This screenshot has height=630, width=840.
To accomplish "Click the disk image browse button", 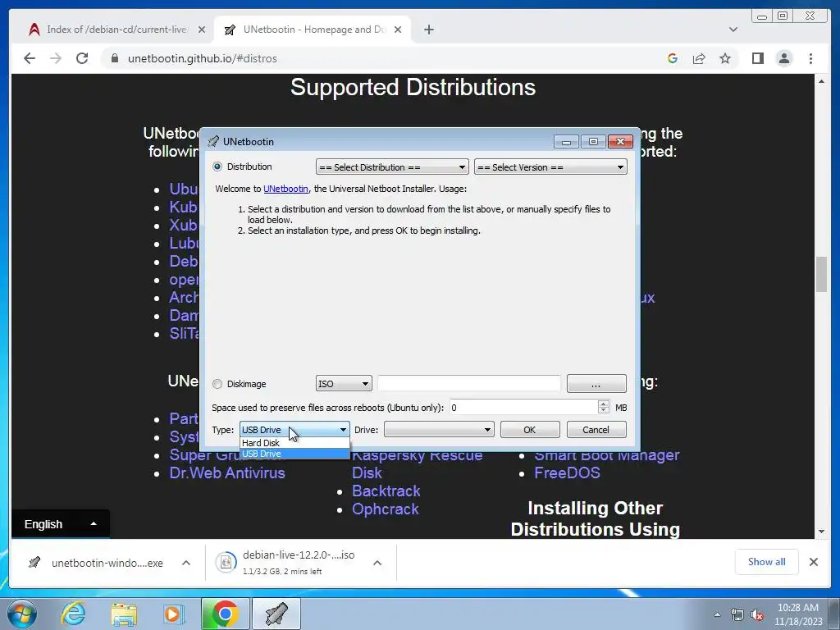I will coord(596,384).
